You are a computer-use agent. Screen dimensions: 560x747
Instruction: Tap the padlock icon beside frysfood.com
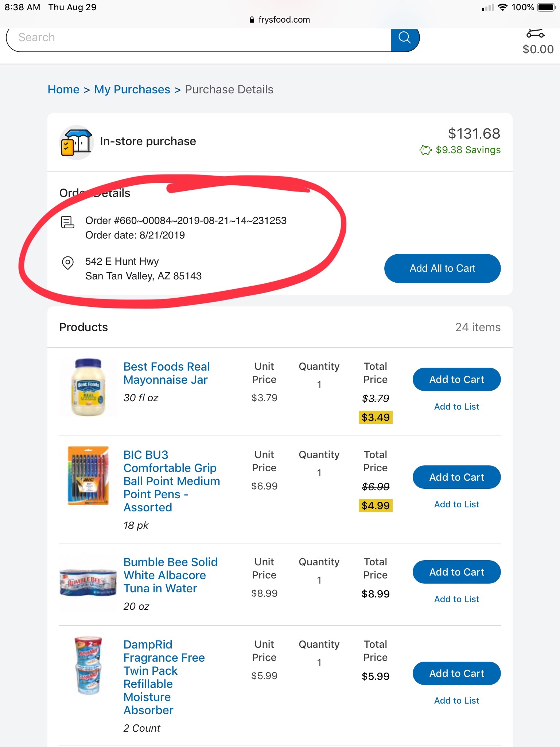click(252, 20)
